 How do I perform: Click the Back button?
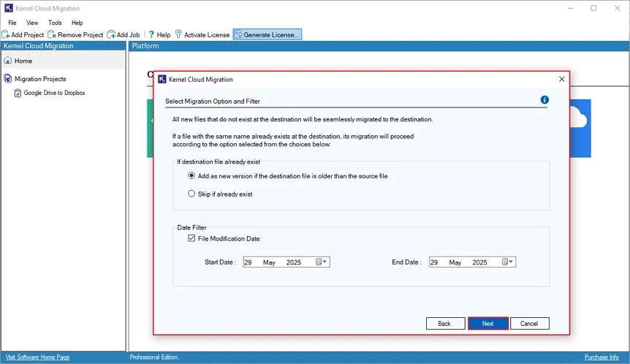445,323
